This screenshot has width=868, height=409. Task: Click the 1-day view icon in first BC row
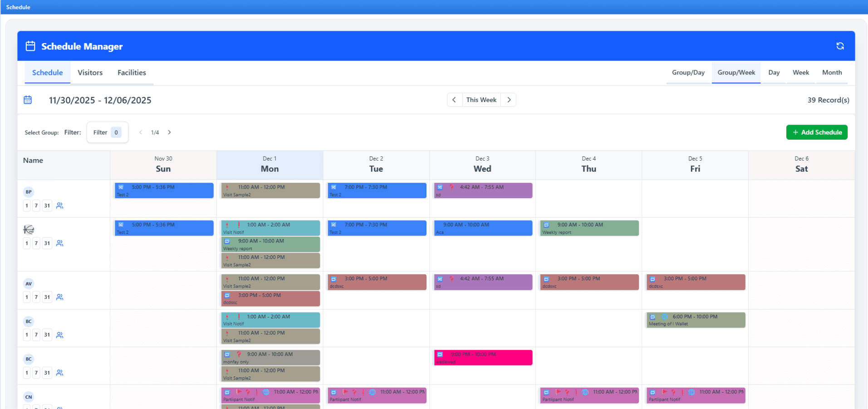tap(27, 335)
